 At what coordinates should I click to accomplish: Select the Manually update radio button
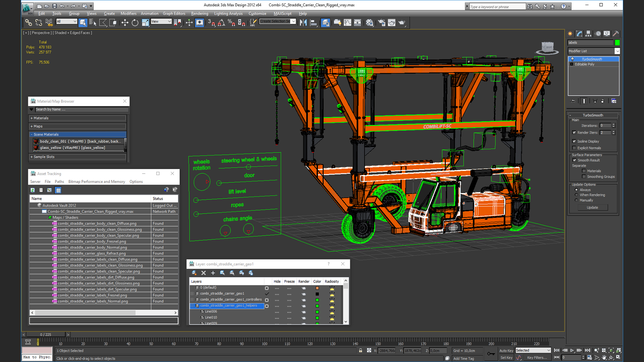click(576, 200)
